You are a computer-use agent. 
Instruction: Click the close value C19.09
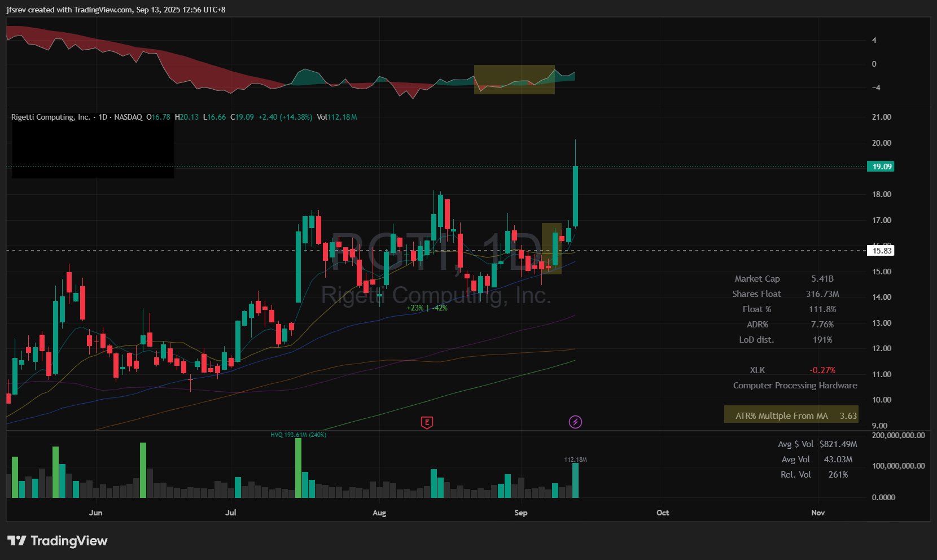point(242,117)
